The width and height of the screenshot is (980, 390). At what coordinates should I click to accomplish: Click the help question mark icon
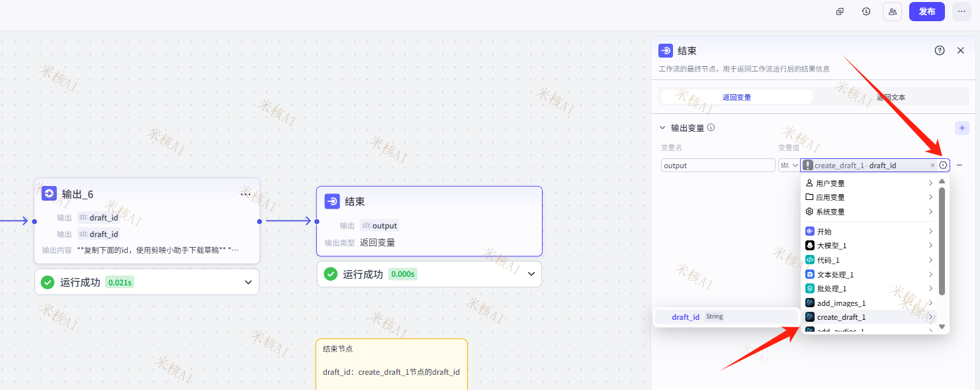(939, 50)
